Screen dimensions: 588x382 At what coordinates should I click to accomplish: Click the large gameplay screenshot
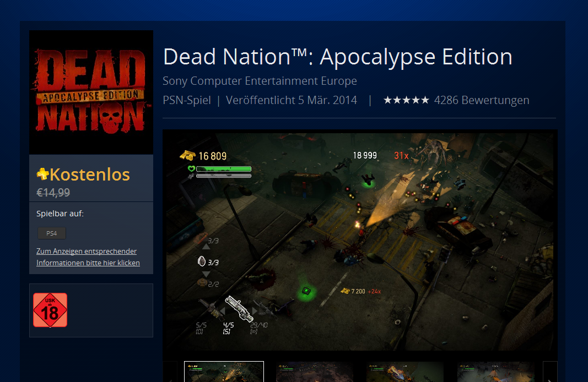(360, 242)
